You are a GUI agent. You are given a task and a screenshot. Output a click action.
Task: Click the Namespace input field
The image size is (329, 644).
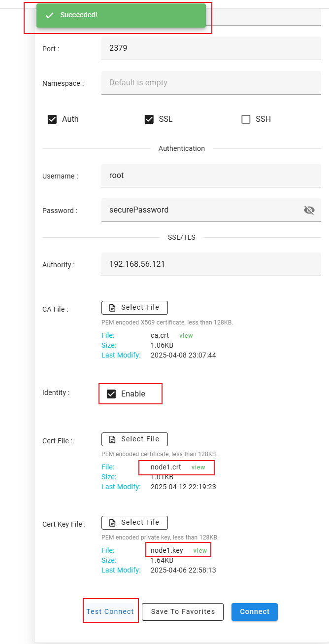coord(211,83)
